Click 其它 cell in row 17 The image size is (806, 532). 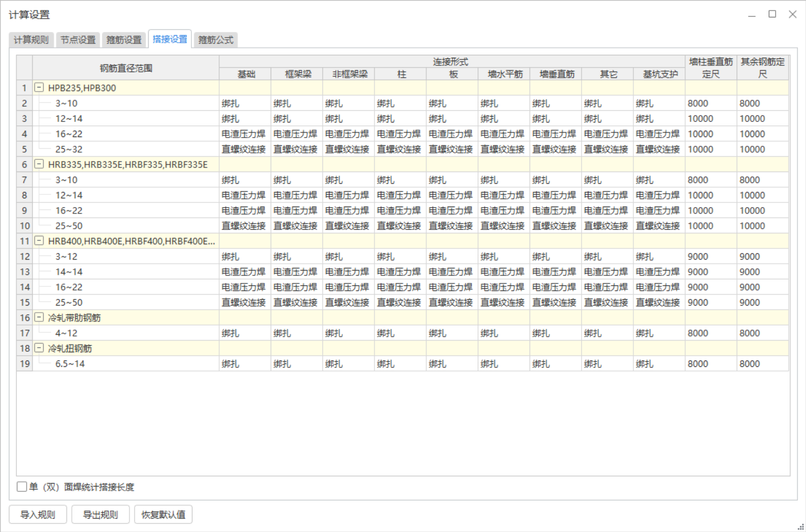coord(608,333)
